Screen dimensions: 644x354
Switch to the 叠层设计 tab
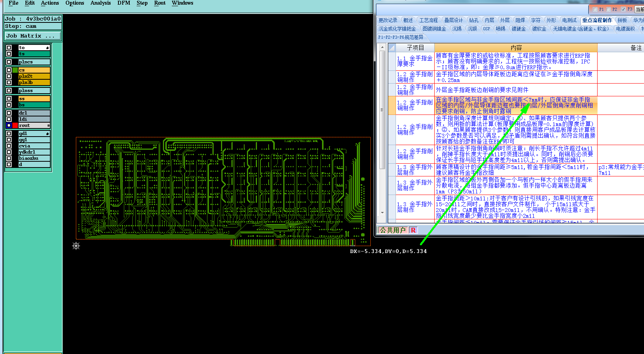click(453, 20)
